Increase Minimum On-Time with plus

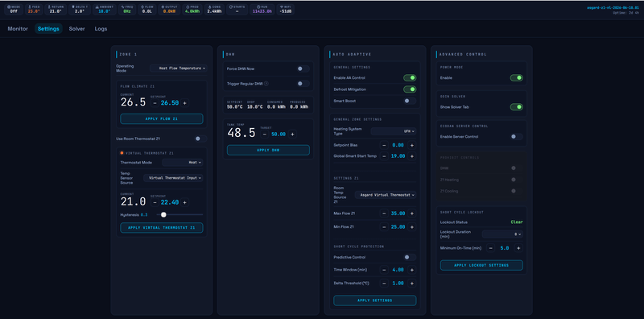click(518, 248)
